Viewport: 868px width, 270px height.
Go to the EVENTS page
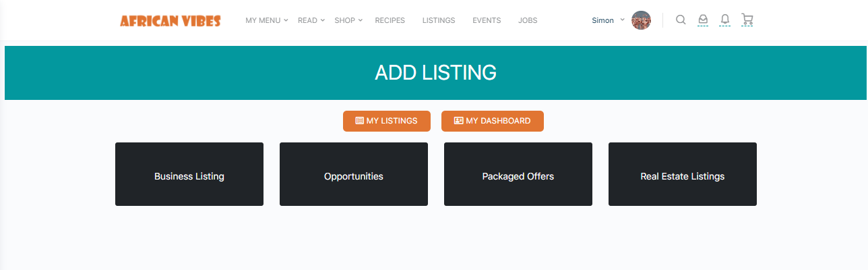pos(487,20)
